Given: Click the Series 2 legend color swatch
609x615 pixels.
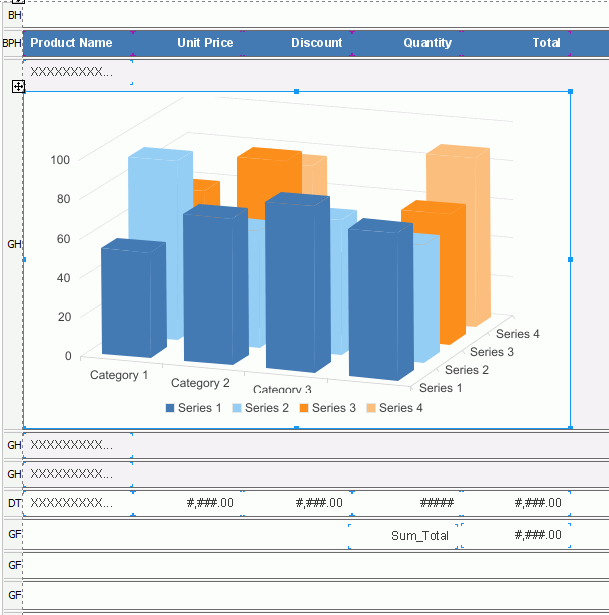Looking at the screenshot, I should click(237, 408).
